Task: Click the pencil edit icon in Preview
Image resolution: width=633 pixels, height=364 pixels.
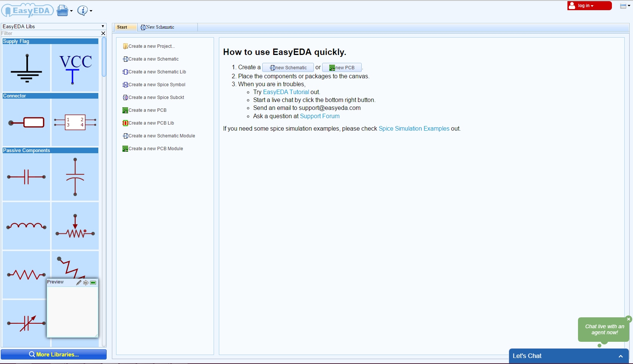Action: 79,282
